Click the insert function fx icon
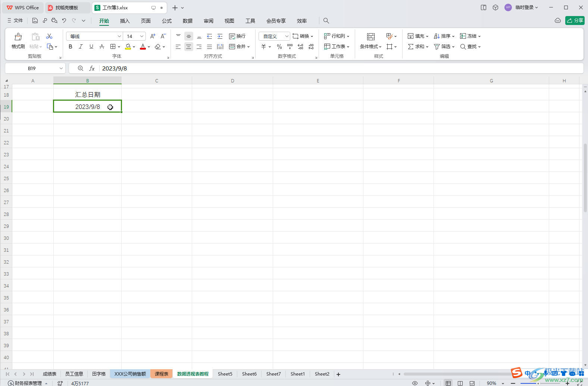 tap(92, 69)
